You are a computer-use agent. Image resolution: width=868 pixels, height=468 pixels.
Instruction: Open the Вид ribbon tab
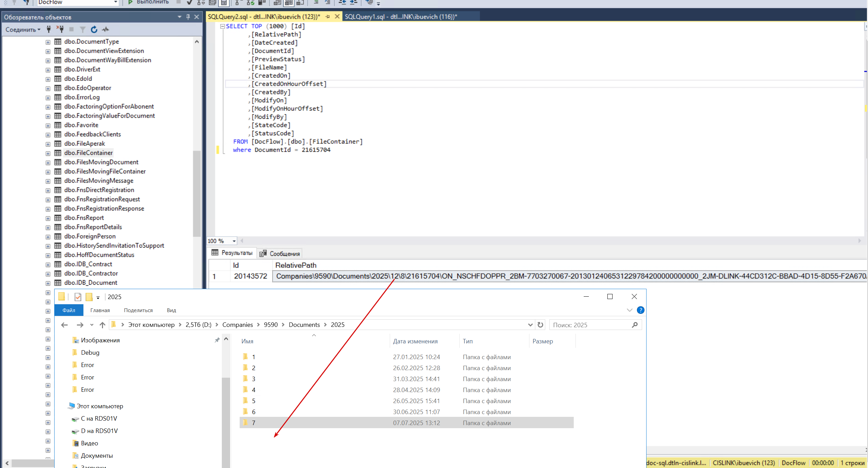(171, 310)
